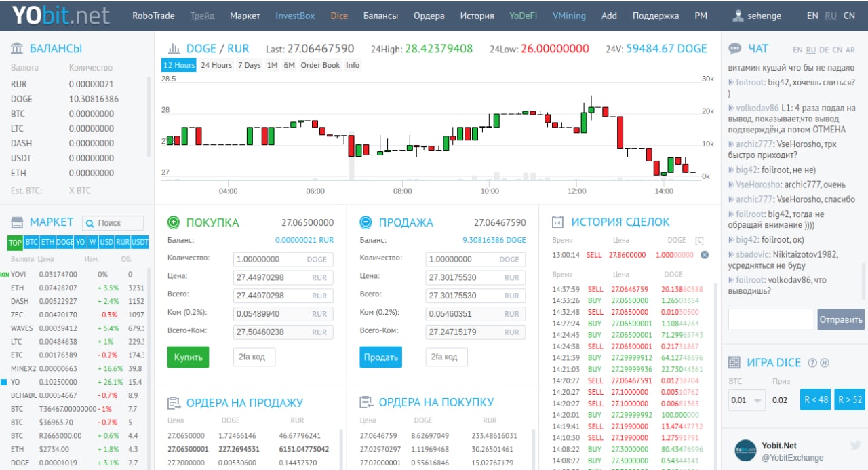The image size is (868, 470).
Task: Open the BTC bet amount dropdown
Action: point(747,400)
